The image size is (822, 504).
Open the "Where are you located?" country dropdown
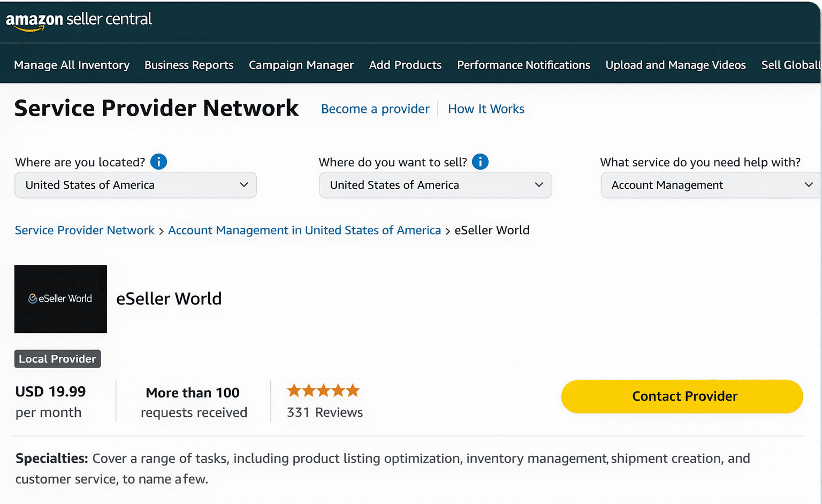[135, 185]
